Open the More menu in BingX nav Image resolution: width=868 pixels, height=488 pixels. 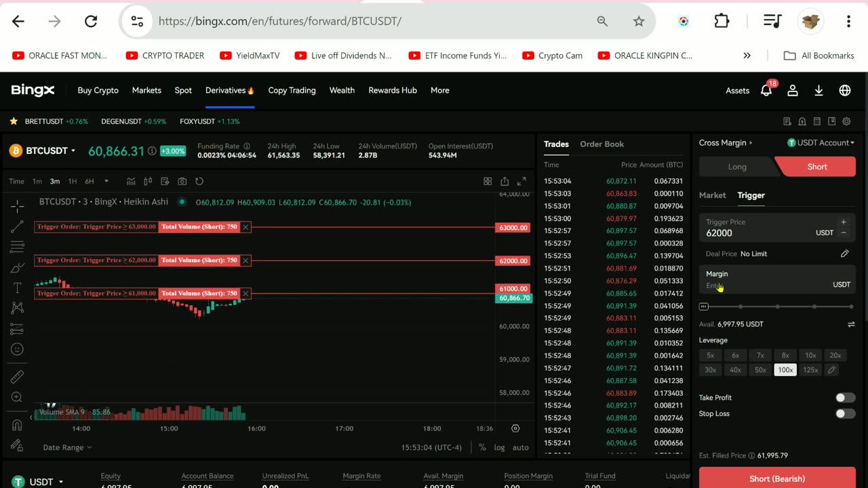439,90
